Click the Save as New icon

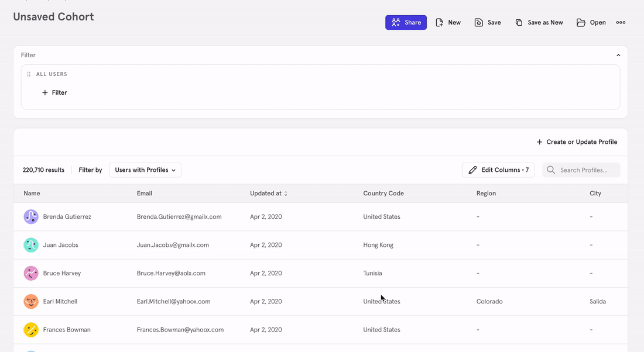click(519, 22)
